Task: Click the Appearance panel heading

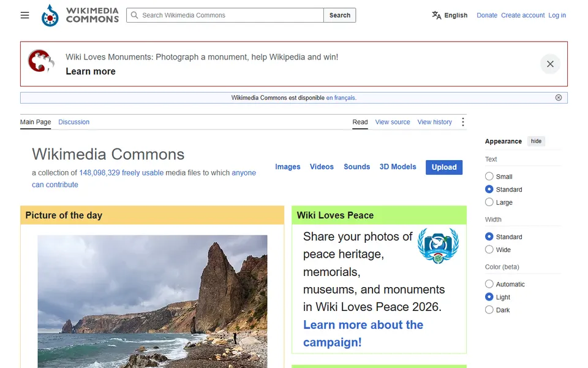Action: [x=503, y=141]
